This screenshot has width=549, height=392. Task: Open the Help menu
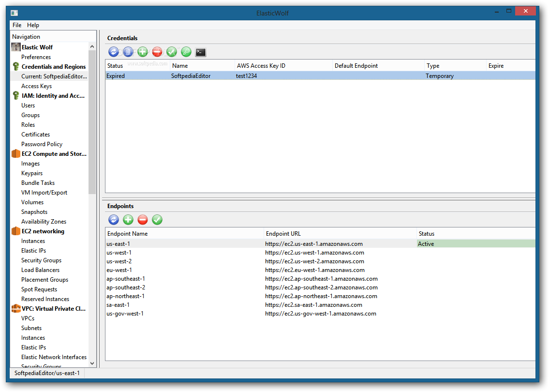pos(33,25)
